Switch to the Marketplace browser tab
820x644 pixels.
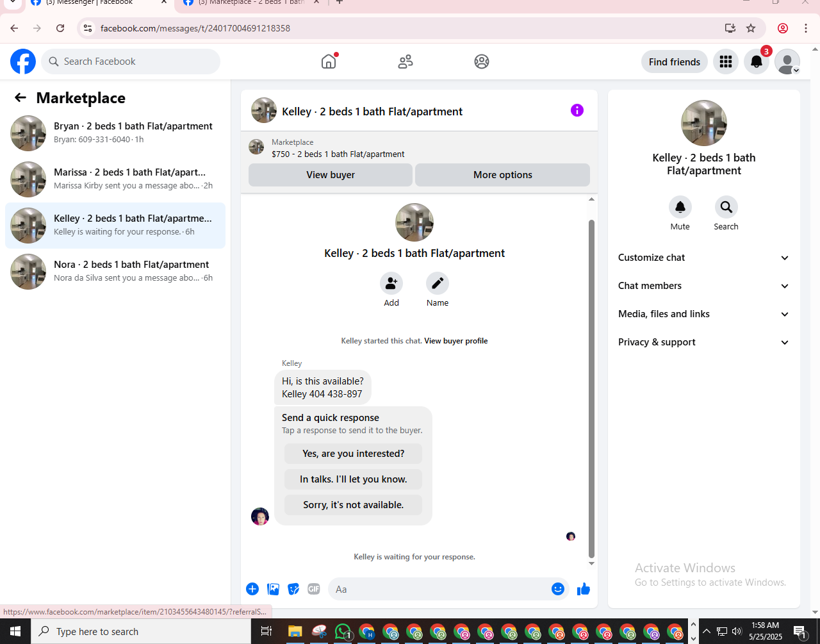(x=251, y=3)
